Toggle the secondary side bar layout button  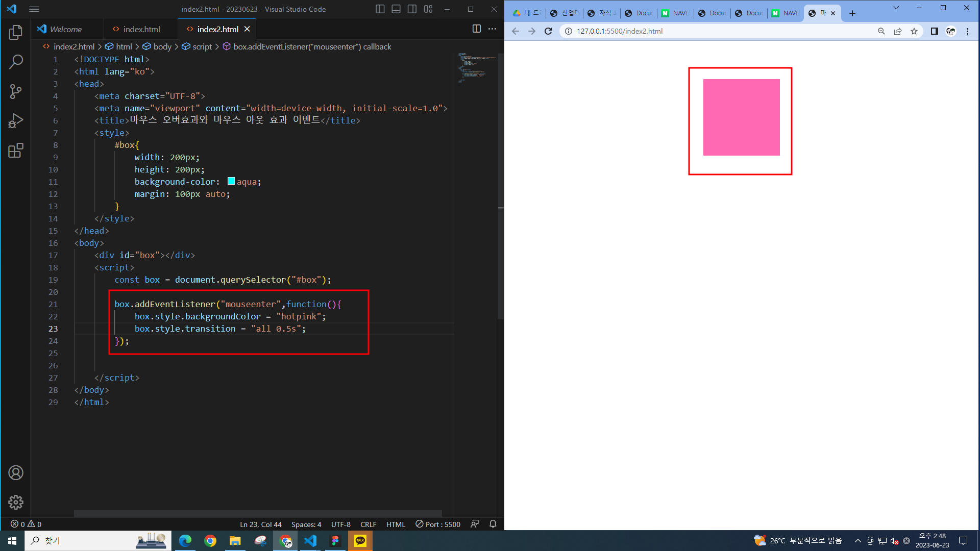pos(412,9)
